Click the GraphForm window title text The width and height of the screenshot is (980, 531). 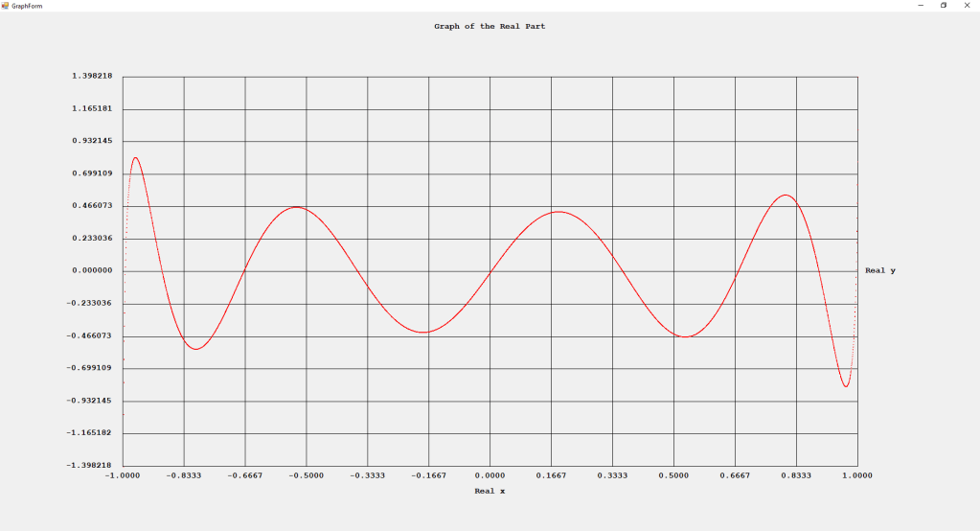(26, 6)
